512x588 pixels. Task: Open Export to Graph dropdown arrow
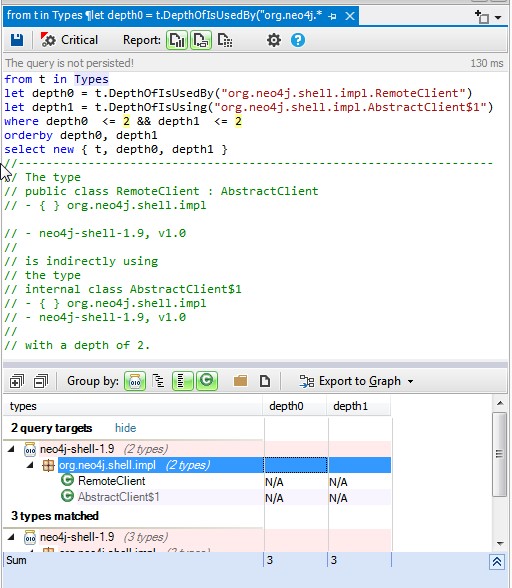click(411, 382)
